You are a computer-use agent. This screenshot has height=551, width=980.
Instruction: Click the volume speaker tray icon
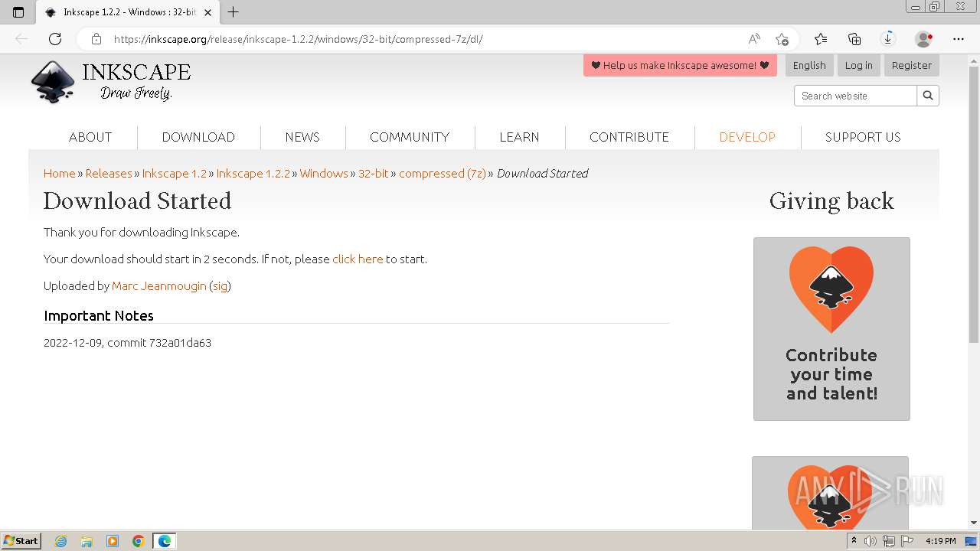(871, 541)
